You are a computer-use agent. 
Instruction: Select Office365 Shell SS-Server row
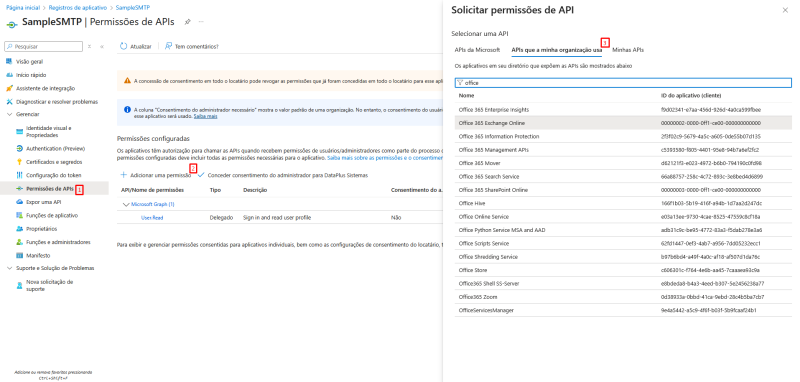coord(623,284)
